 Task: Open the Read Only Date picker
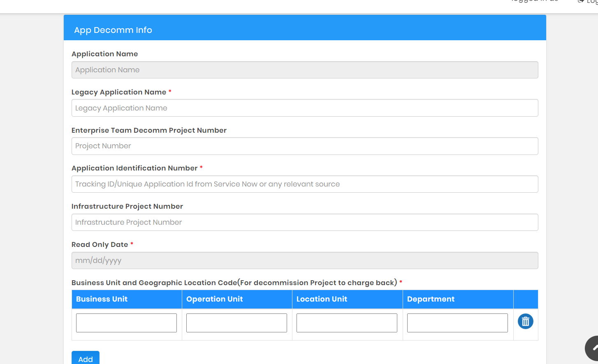click(x=304, y=260)
